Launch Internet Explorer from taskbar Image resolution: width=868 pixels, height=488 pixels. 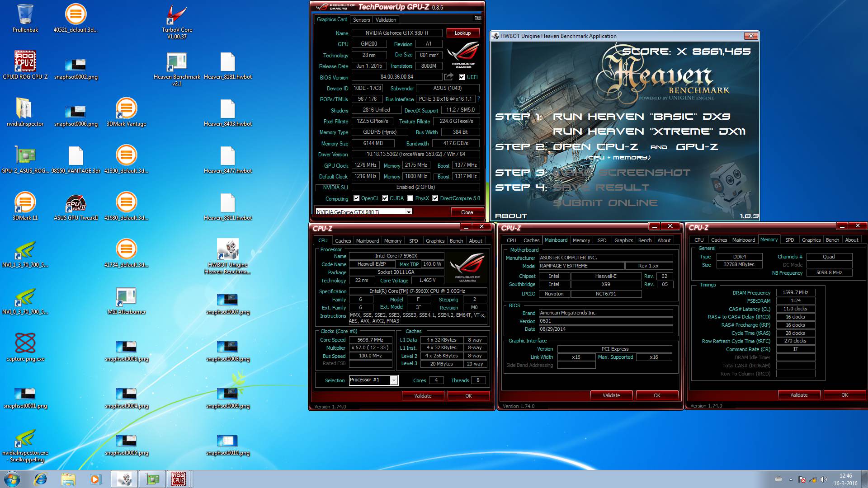tap(41, 479)
